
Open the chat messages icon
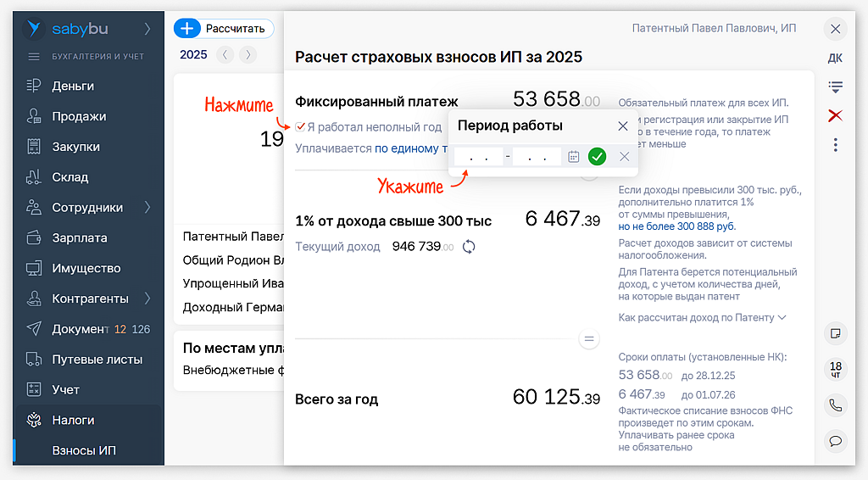coord(835,441)
